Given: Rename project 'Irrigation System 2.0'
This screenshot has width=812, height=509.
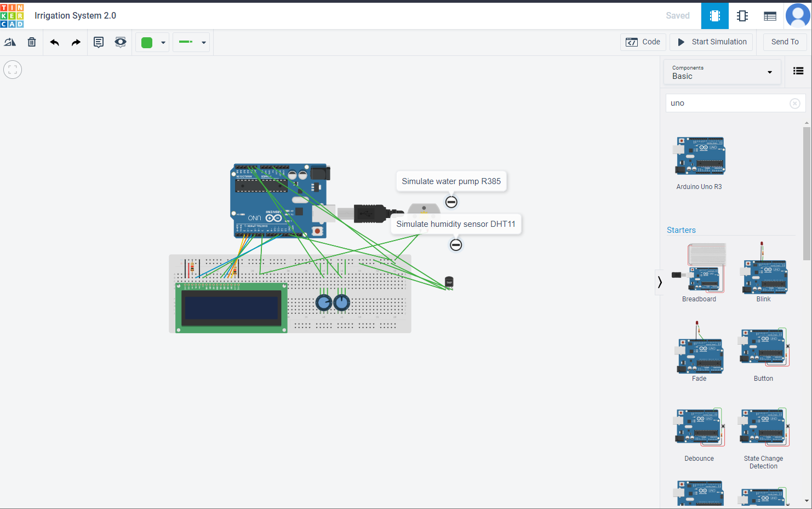Looking at the screenshot, I should click(x=75, y=16).
